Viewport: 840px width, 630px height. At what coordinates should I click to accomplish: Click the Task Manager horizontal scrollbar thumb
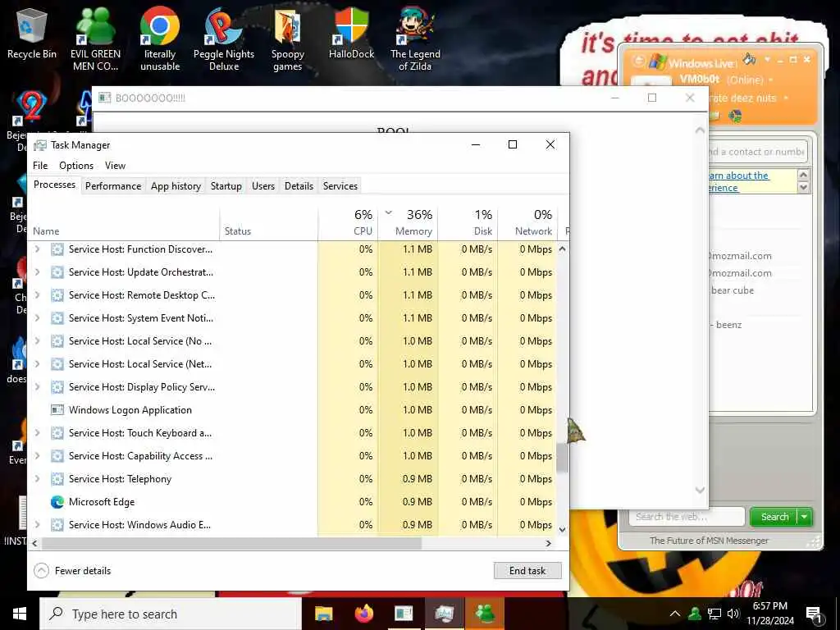point(231,543)
